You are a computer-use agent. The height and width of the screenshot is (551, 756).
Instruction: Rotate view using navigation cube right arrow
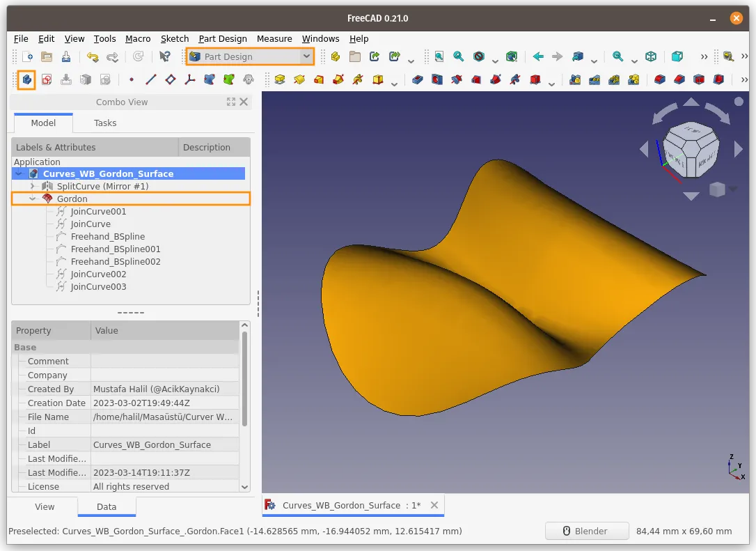coord(738,149)
